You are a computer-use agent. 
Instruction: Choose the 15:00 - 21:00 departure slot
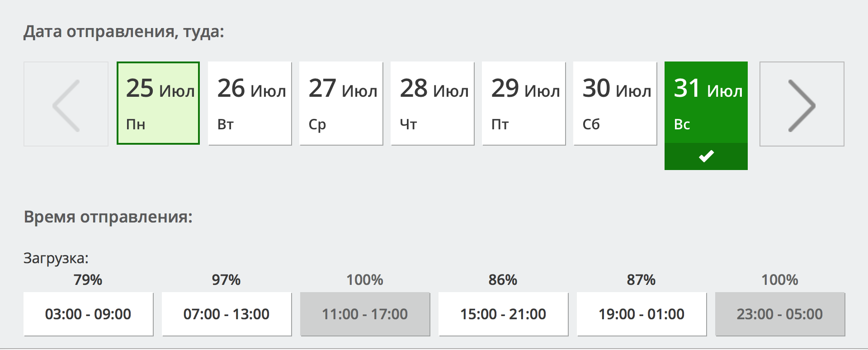[503, 314]
